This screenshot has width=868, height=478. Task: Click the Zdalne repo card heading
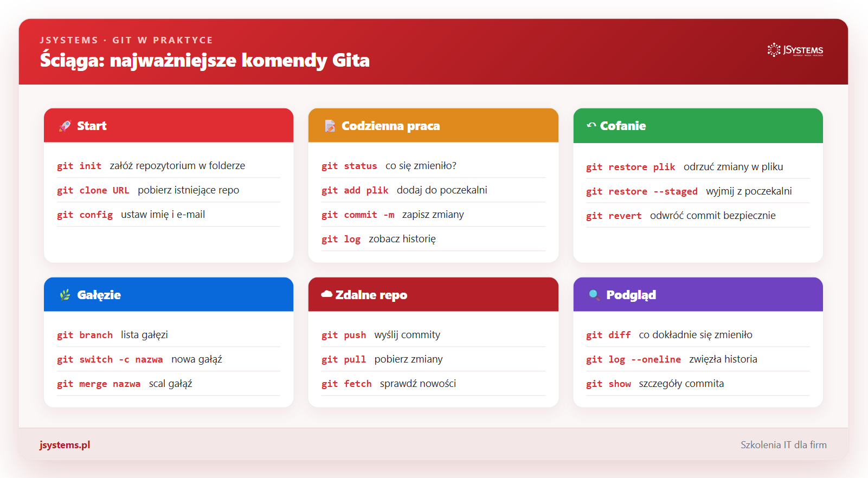pos(371,295)
